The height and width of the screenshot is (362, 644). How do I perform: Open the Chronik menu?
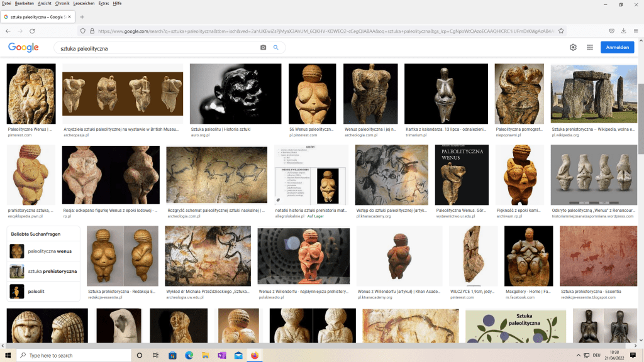click(x=62, y=4)
